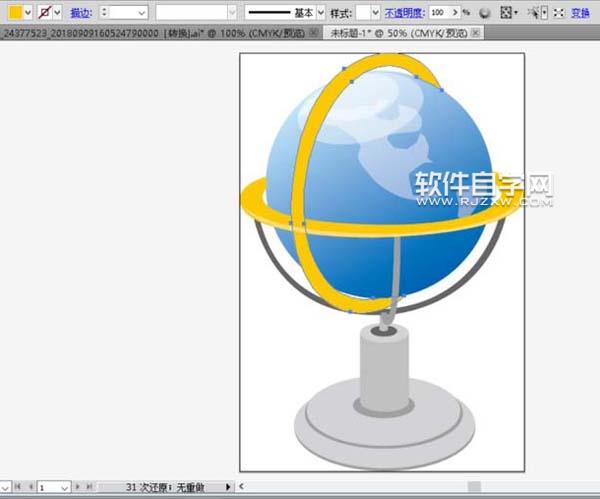Go to next artboard button
The image size is (600, 499).
pyautogui.click(x=77, y=487)
